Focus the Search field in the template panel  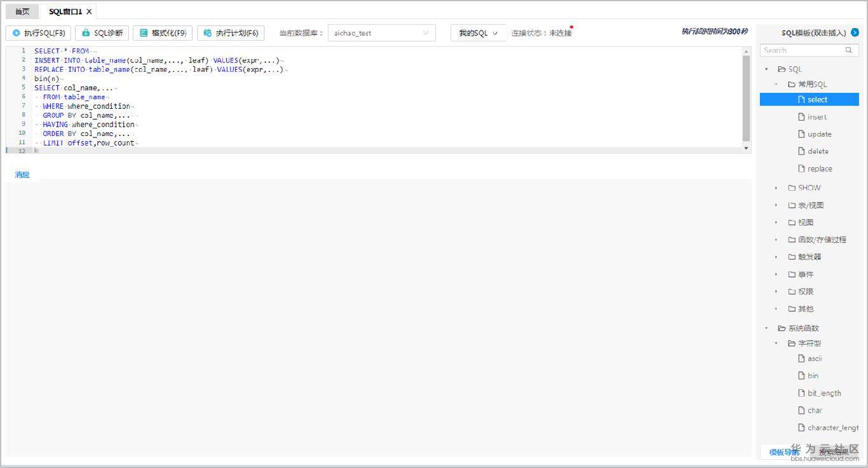(810, 50)
